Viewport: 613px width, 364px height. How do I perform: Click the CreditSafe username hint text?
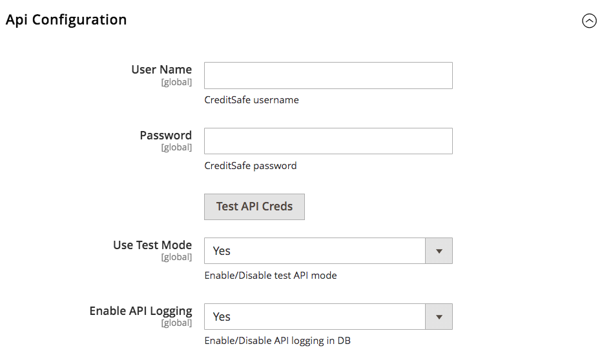pos(251,100)
